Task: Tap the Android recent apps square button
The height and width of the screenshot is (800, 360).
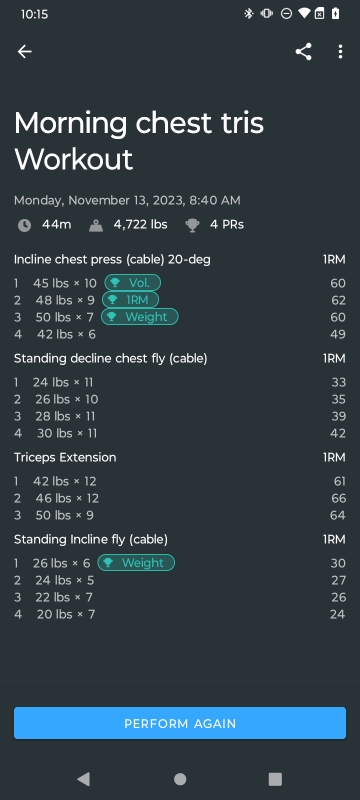Action: click(275, 779)
